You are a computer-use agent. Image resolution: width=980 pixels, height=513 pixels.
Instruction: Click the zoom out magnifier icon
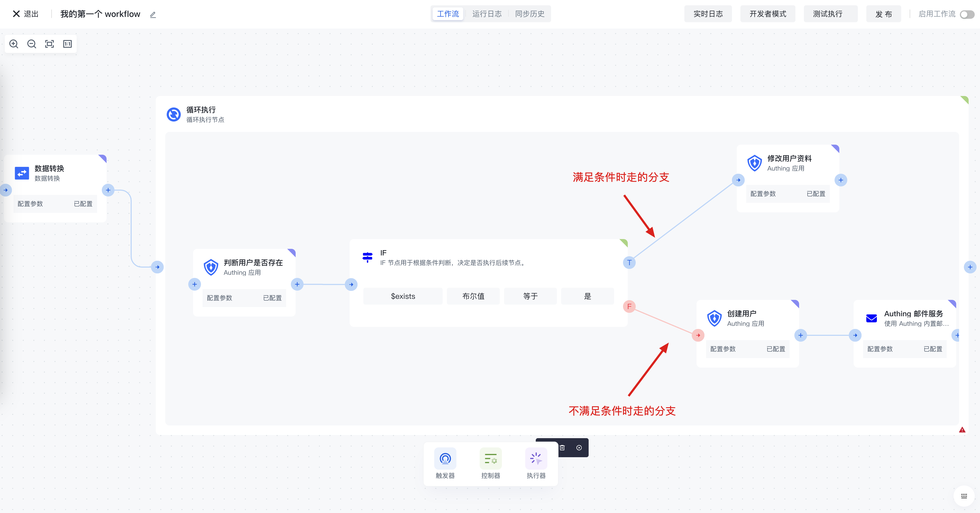31,44
